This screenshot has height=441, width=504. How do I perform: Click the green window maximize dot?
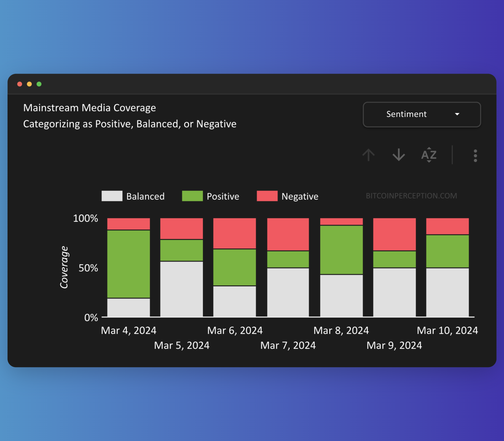[39, 84]
